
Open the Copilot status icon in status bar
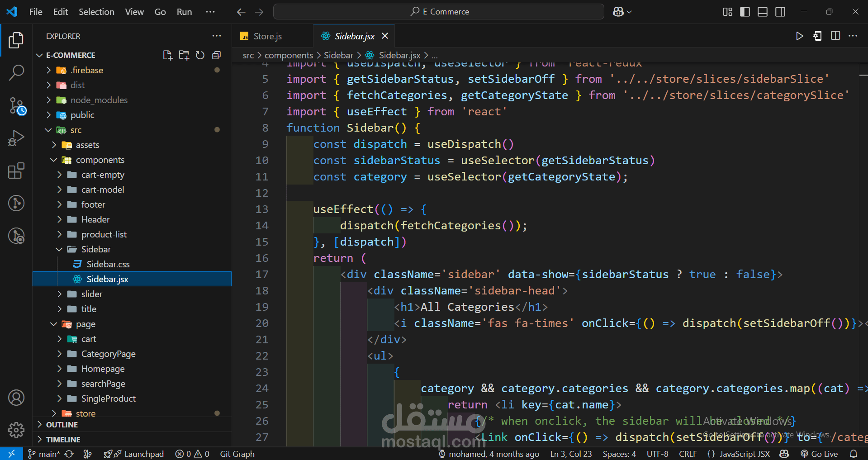tap(784, 454)
